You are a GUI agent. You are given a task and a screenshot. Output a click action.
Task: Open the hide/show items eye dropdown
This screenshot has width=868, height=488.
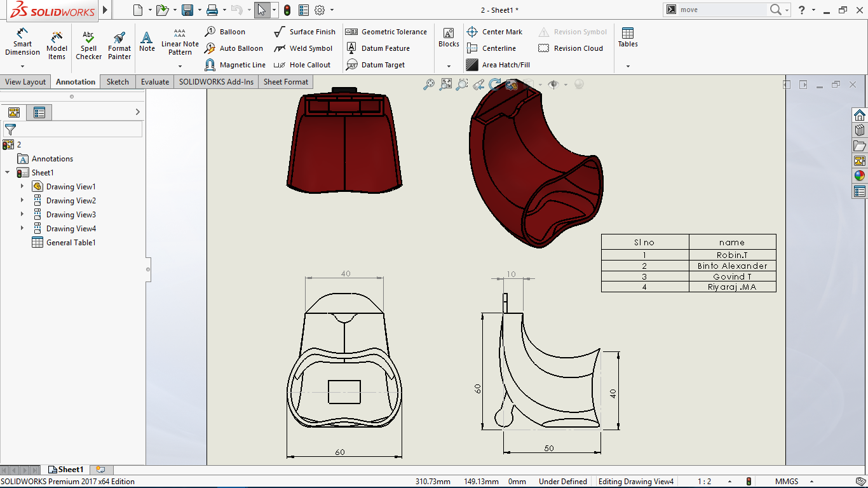point(565,85)
